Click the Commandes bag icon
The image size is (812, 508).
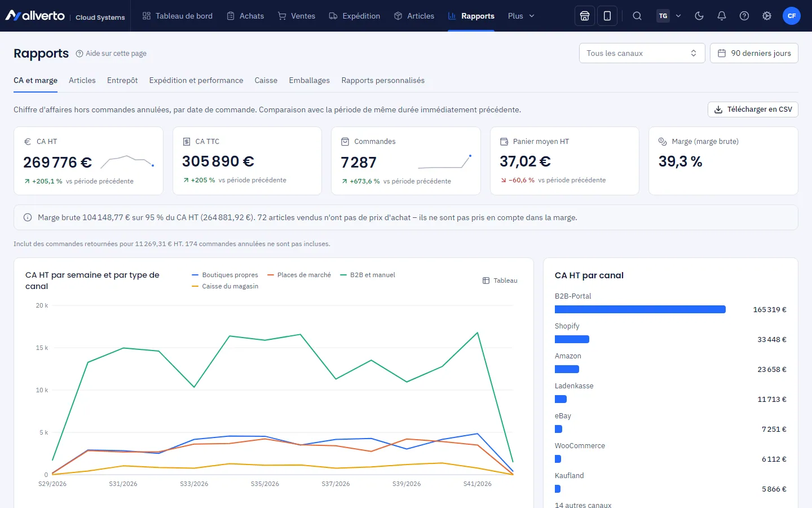(345, 142)
